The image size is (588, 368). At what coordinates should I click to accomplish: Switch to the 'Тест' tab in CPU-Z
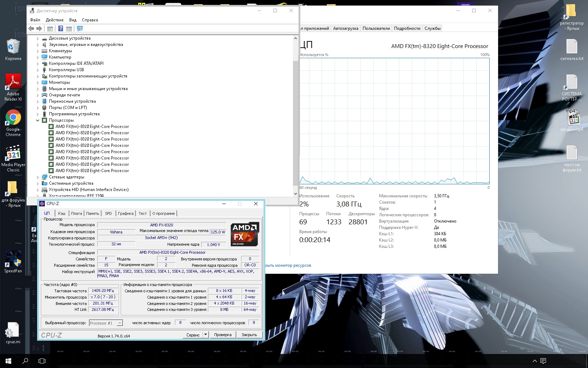pyautogui.click(x=143, y=213)
